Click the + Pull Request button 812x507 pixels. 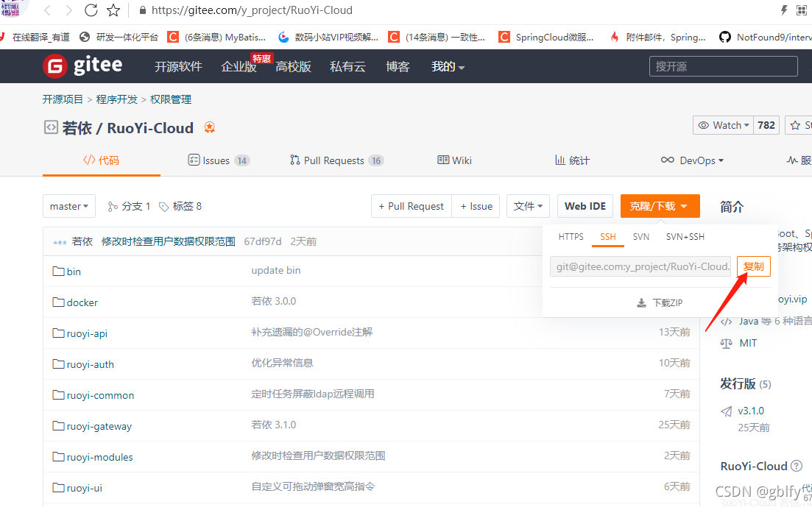point(412,206)
